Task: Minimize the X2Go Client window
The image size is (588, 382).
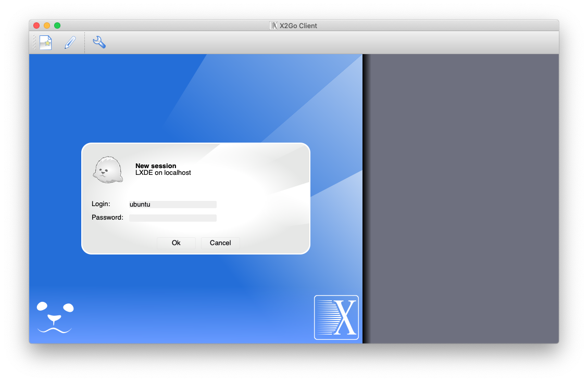Action: pyautogui.click(x=47, y=26)
